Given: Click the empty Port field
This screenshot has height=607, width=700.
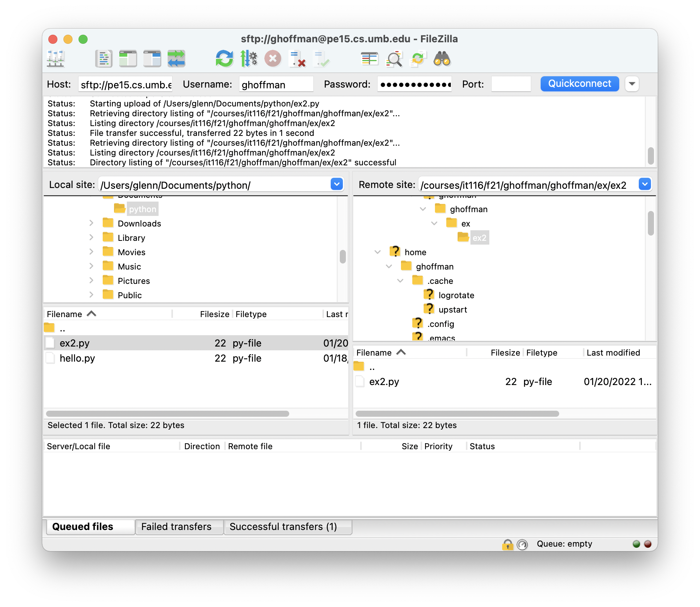Looking at the screenshot, I should point(511,84).
